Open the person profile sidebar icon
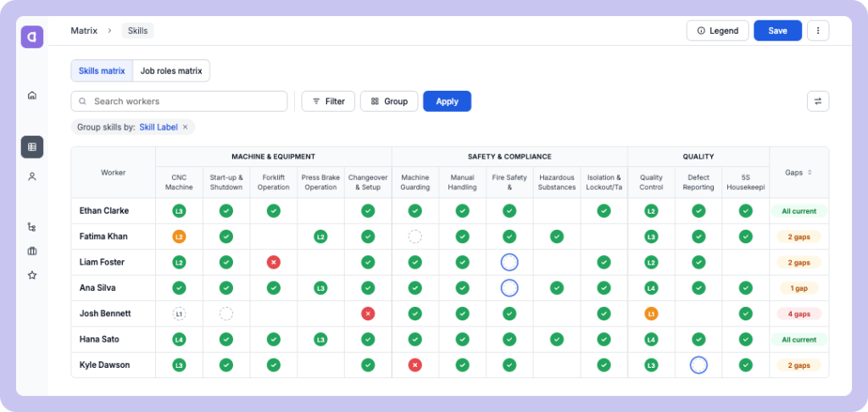The width and height of the screenshot is (868, 412). point(32,176)
